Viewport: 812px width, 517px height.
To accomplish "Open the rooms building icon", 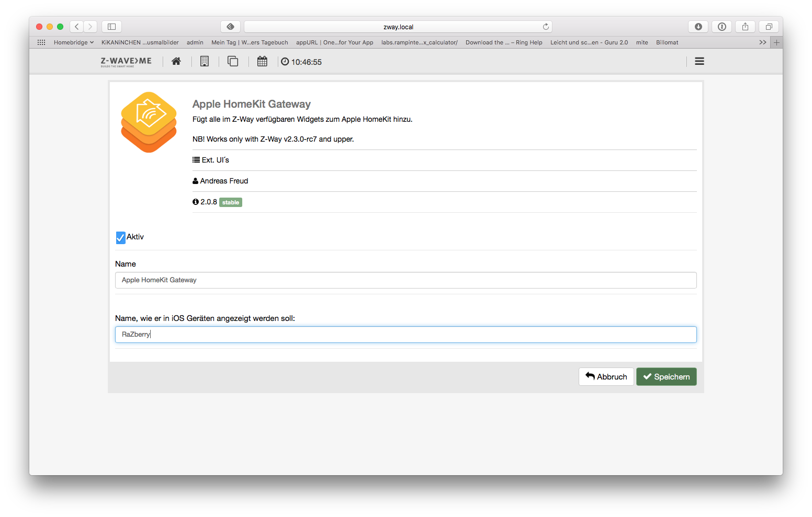I will (x=205, y=62).
